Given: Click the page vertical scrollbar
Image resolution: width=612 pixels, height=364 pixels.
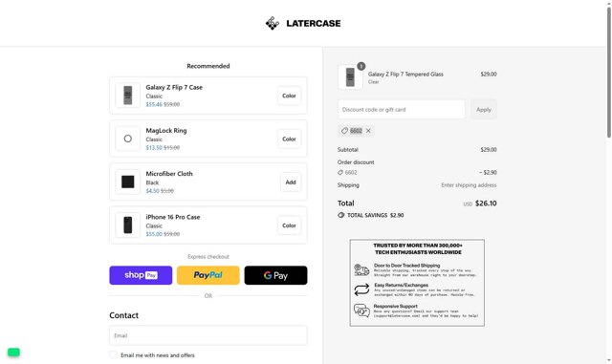Looking at the screenshot, I should click(x=608, y=73).
